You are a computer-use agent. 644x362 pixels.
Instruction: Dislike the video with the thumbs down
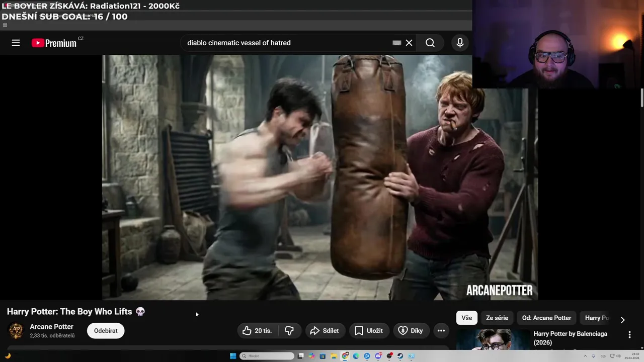click(289, 330)
